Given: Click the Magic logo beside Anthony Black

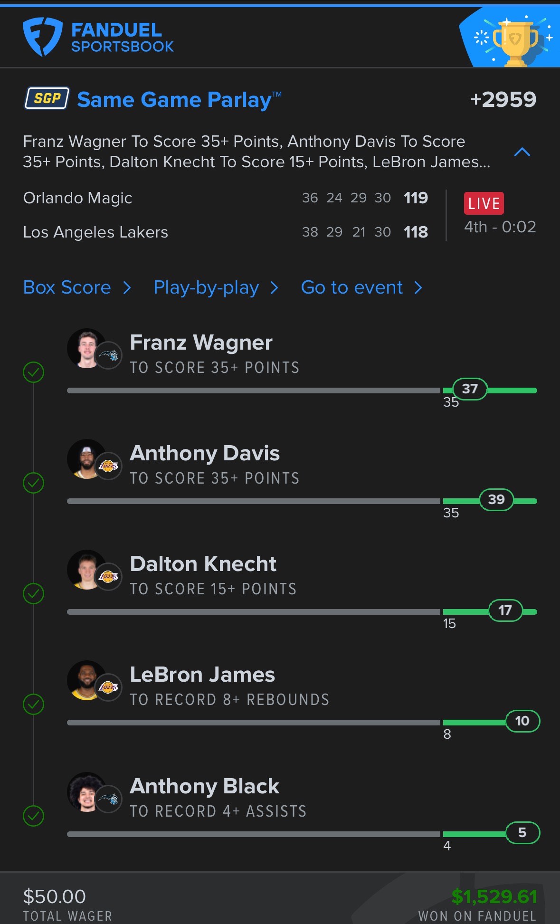Looking at the screenshot, I should coord(109,799).
